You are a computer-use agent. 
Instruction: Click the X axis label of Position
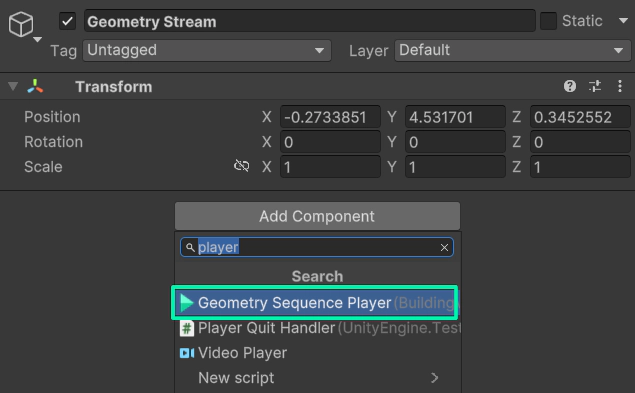266,117
